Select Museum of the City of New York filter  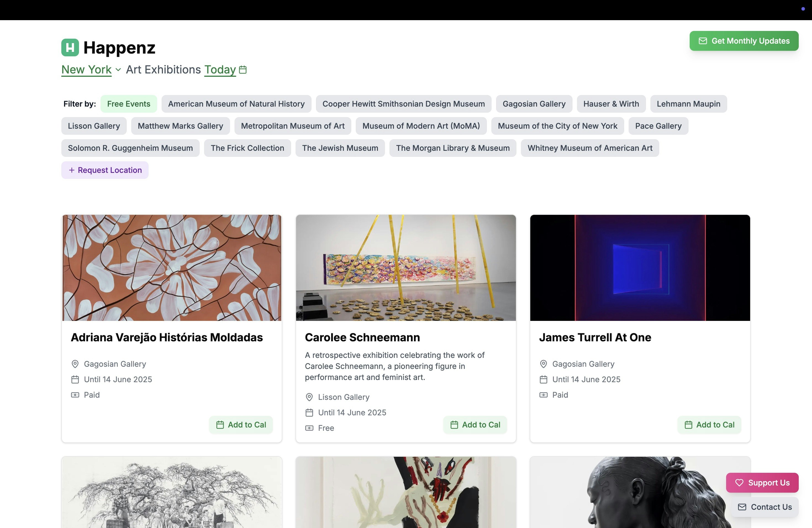557,126
